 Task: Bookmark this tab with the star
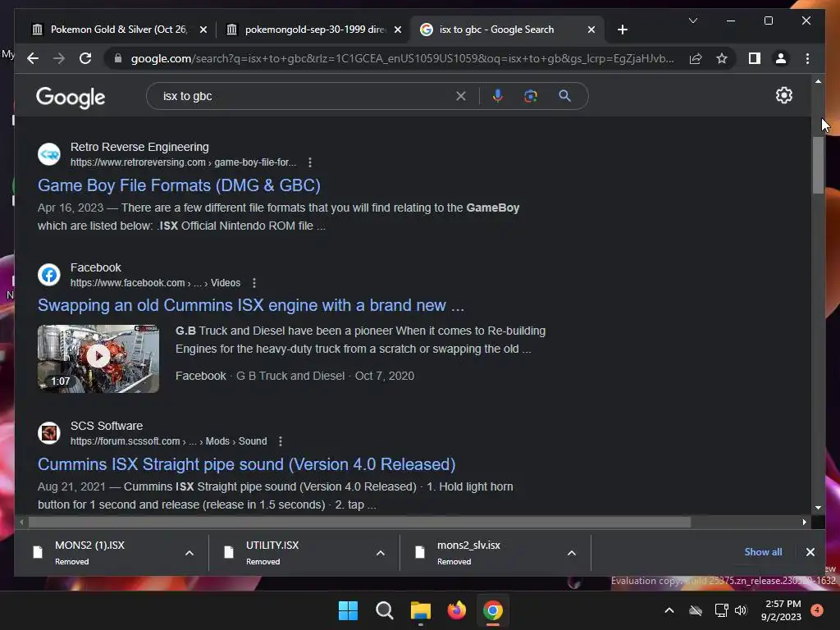click(722, 58)
